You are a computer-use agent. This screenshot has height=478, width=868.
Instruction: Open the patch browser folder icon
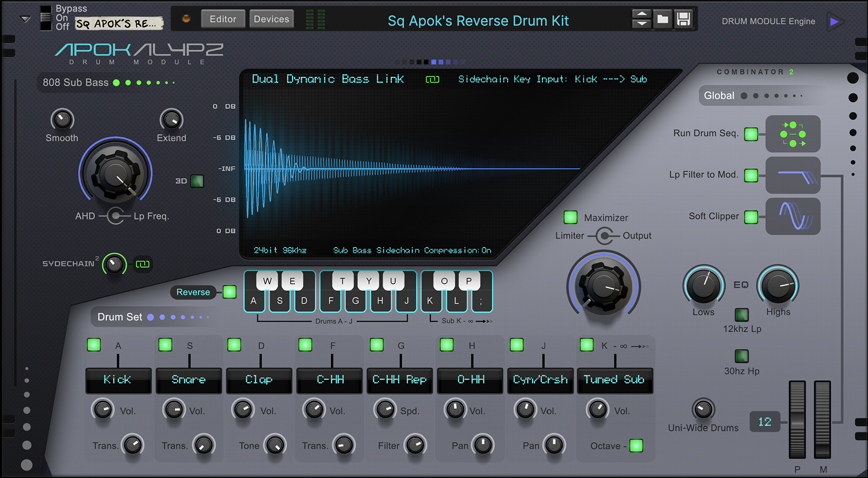(662, 18)
